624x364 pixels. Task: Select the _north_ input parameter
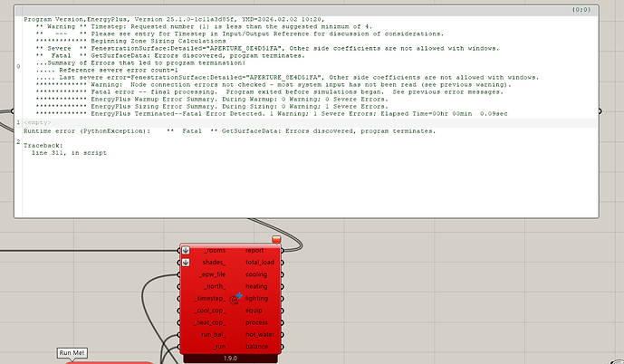(215, 286)
